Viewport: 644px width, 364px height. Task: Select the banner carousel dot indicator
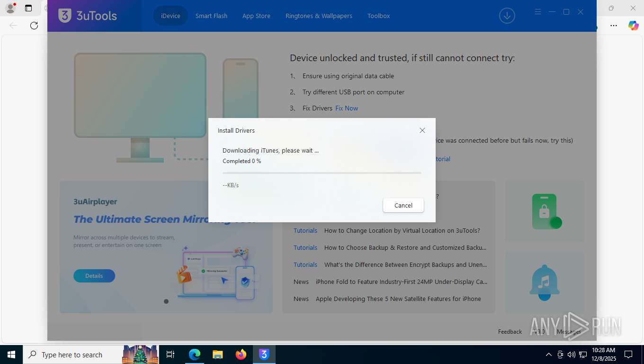[166, 301]
